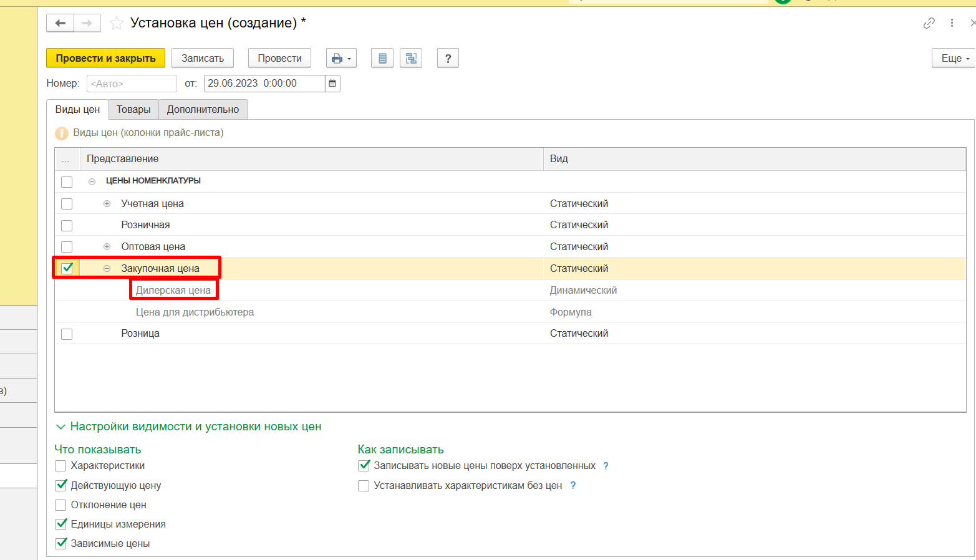Click the forward navigation arrow
The width and height of the screenshot is (976, 560).
click(x=87, y=23)
